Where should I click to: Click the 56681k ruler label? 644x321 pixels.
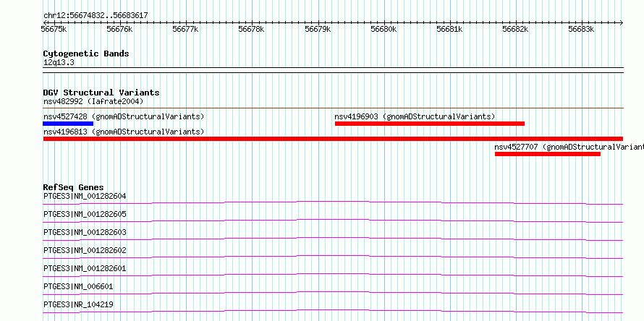coord(449,29)
